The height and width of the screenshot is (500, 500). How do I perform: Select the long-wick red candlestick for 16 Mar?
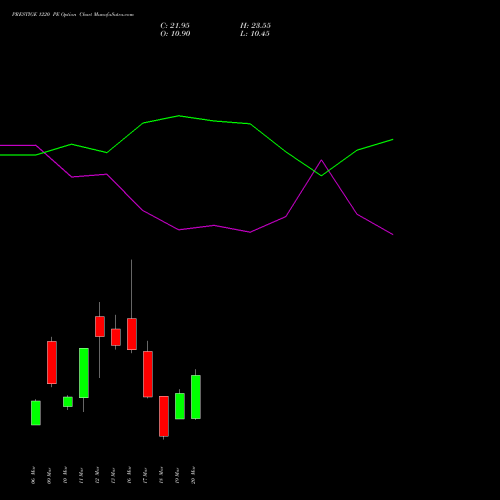(x=132, y=334)
